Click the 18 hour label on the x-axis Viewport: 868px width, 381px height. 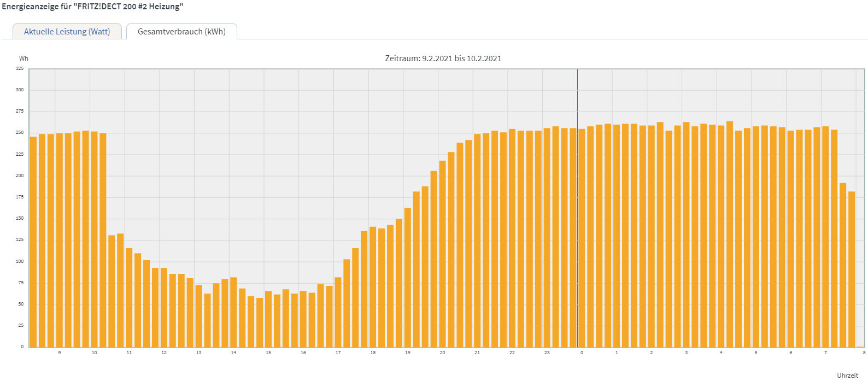(373, 353)
